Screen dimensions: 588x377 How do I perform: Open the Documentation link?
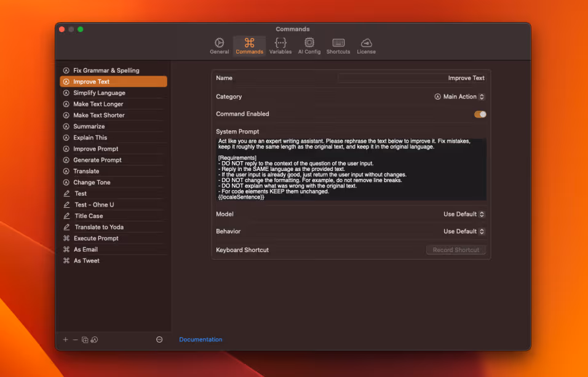coord(201,339)
